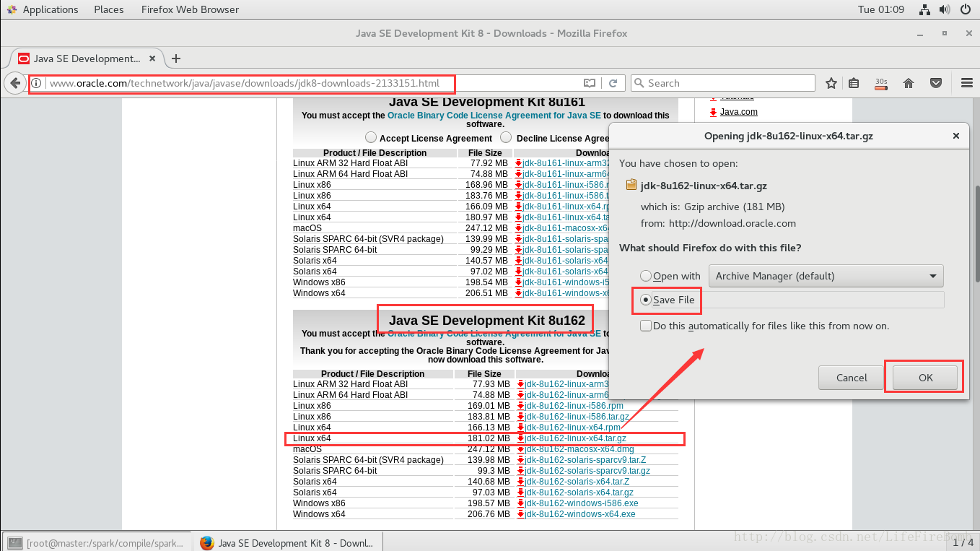Open the Firefox hamburger menu
The height and width of the screenshot is (551, 980).
pos(967,83)
